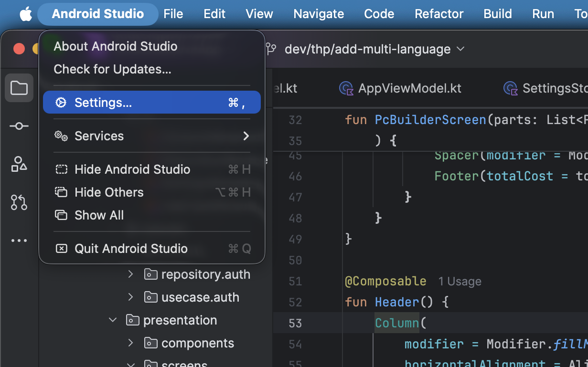This screenshot has height=367, width=588.
Task: Select the usecase.auth package in tree
Action: [x=200, y=297]
